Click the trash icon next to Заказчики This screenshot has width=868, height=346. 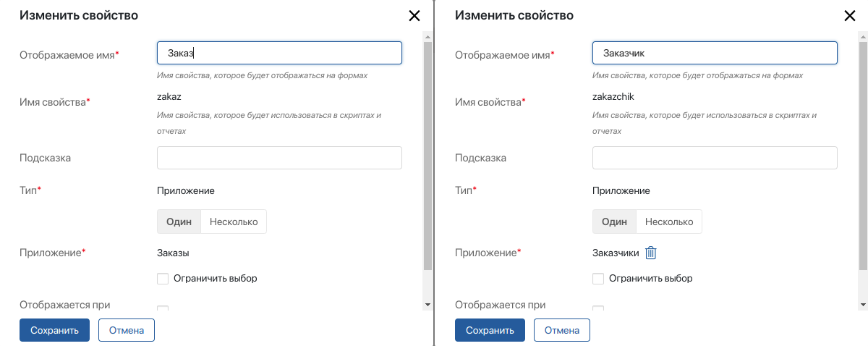coord(651,253)
